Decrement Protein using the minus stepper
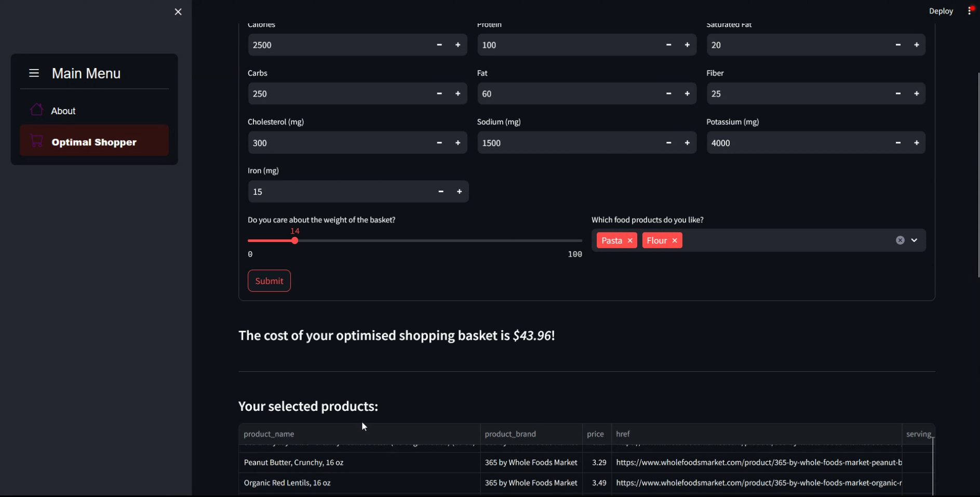Image resolution: width=980 pixels, height=497 pixels. [x=668, y=45]
